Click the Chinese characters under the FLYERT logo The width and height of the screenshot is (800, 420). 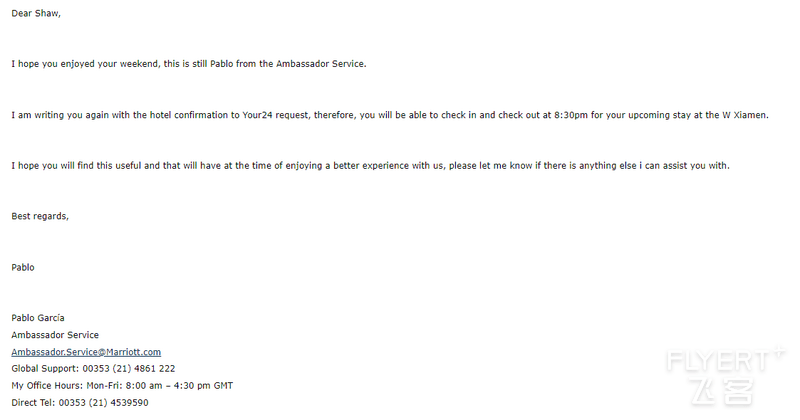coord(722,392)
